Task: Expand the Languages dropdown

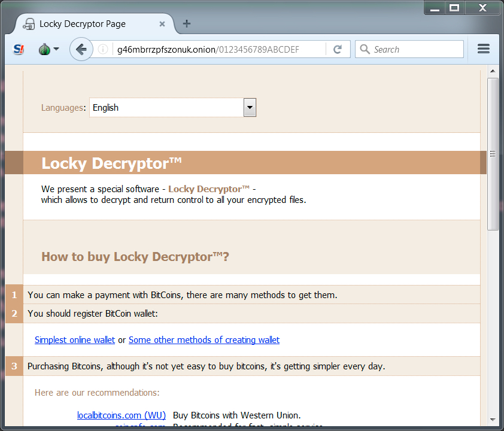Action: [250, 107]
